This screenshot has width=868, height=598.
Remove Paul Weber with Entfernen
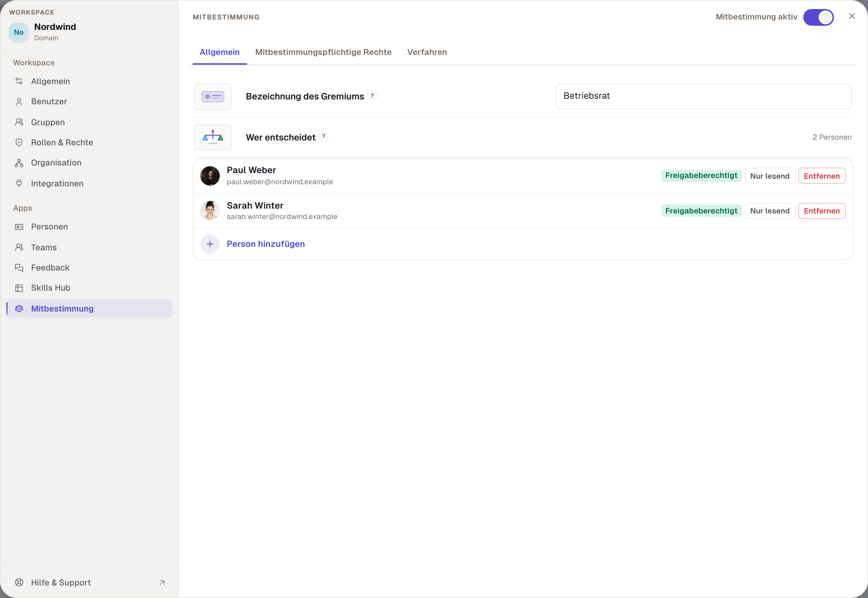point(821,176)
